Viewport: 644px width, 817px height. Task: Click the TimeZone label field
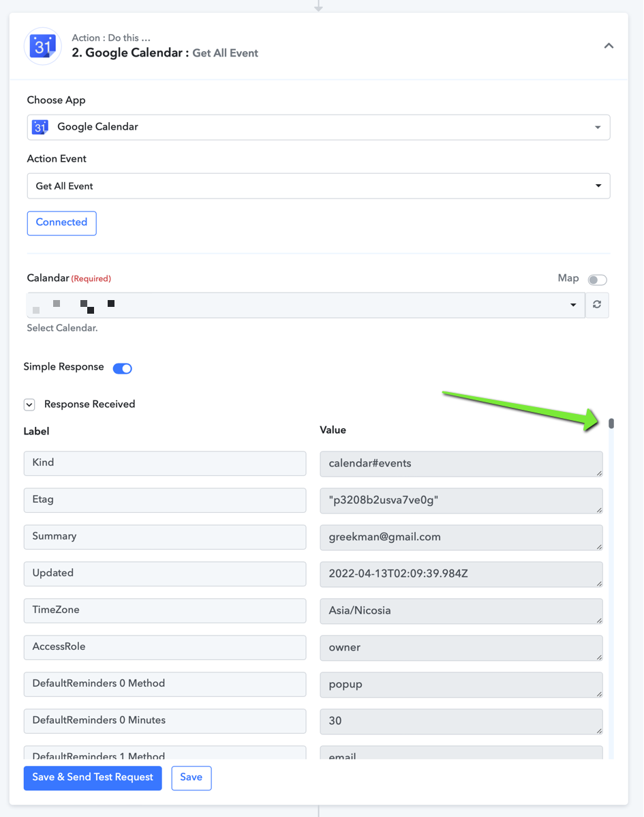point(164,610)
